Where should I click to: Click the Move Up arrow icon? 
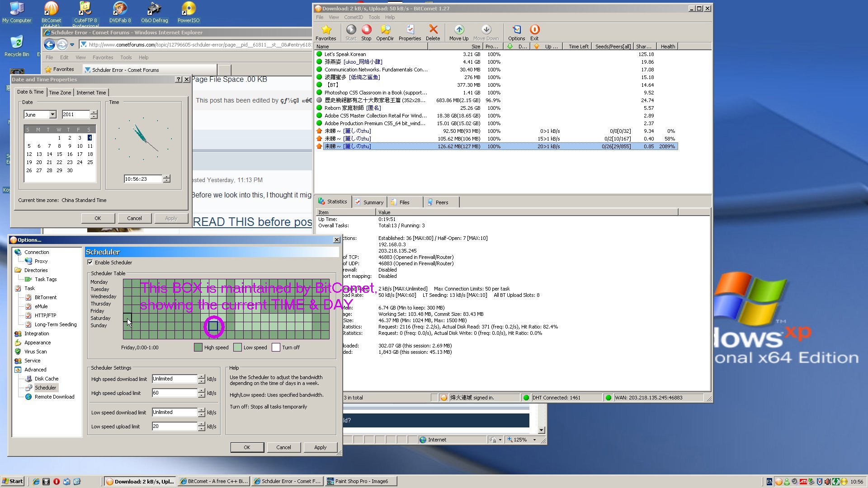click(x=459, y=30)
